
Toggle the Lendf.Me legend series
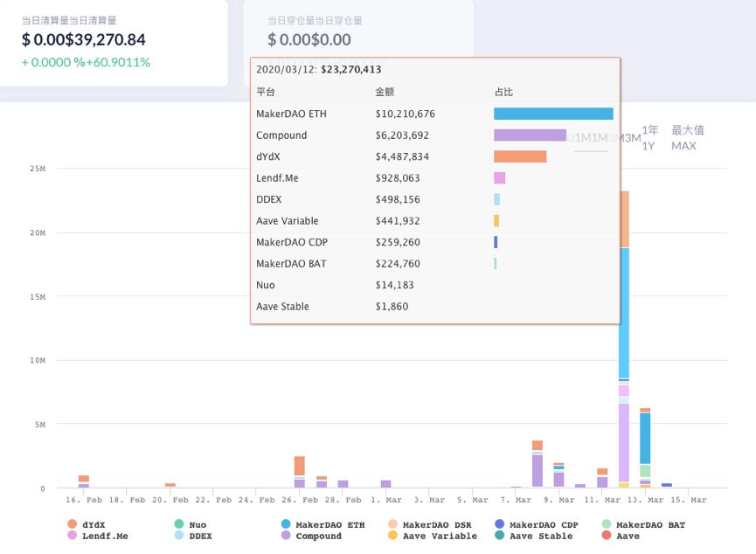tap(73, 535)
